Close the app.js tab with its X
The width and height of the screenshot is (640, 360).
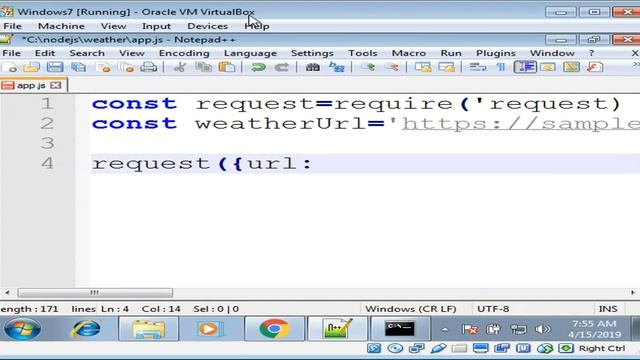pos(56,85)
